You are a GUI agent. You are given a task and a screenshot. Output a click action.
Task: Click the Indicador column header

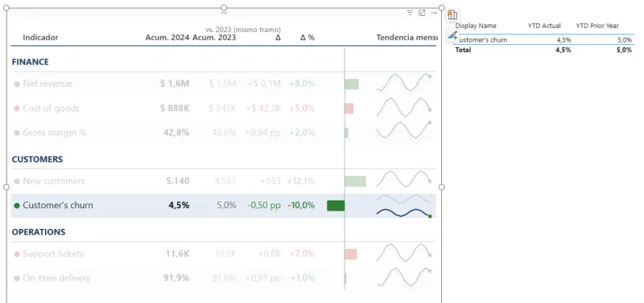pos(40,37)
